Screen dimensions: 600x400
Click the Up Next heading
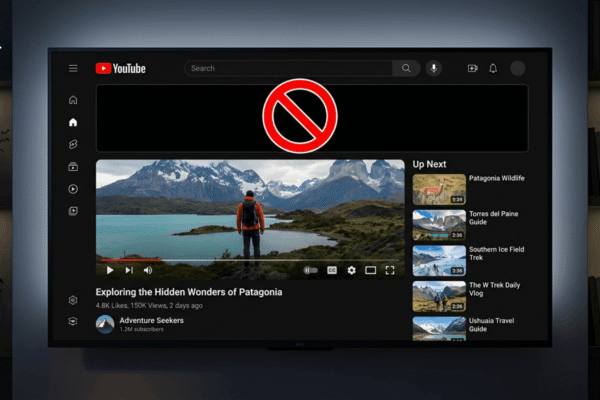pyautogui.click(x=429, y=164)
